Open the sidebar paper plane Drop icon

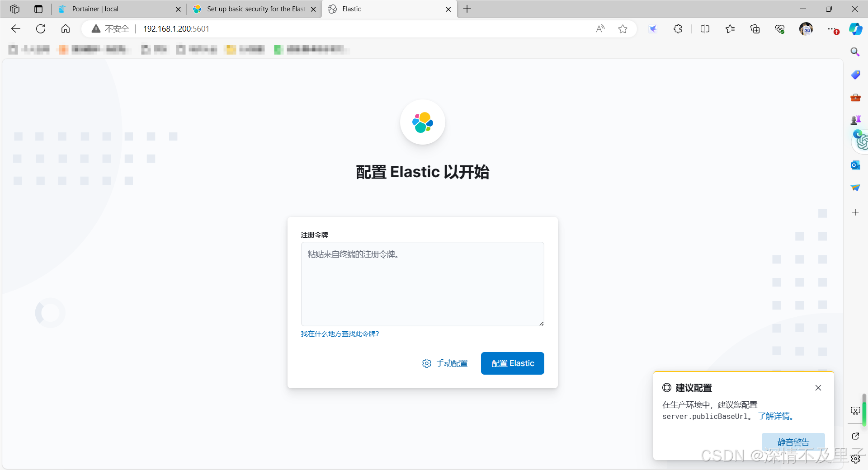pos(855,188)
